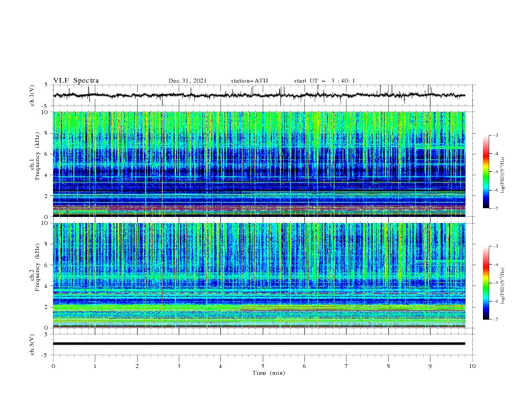Select the log(PSD) label beside ch.1 color bar
Image resolution: width=532 pixels, height=411 pixels.
502,175
